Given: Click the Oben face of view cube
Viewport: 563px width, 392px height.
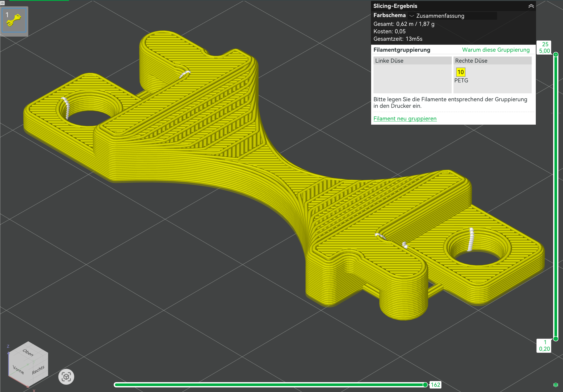Looking at the screenshot, I should [x=28, y=353].
